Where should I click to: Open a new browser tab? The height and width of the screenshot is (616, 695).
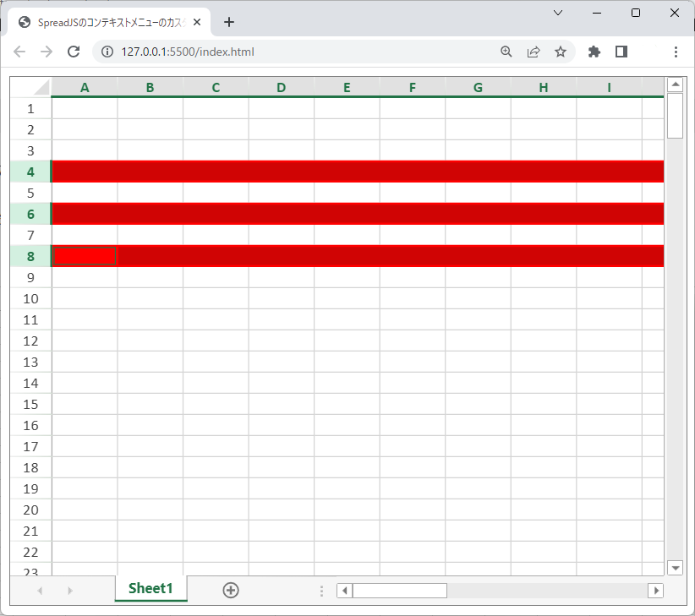click(229, 22)
